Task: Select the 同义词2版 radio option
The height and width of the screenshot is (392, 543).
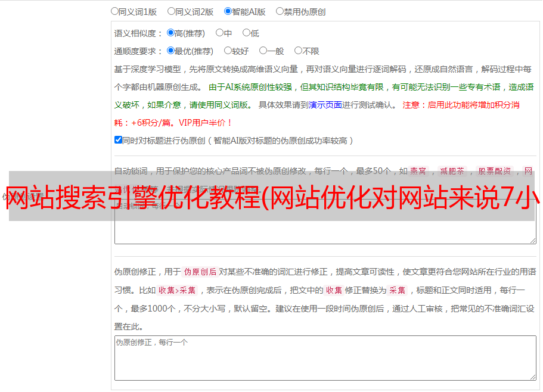Action: click(x=171, y=11)
